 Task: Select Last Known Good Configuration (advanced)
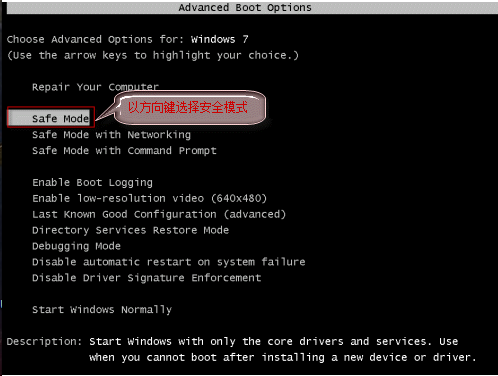click(x=159, y=214)
